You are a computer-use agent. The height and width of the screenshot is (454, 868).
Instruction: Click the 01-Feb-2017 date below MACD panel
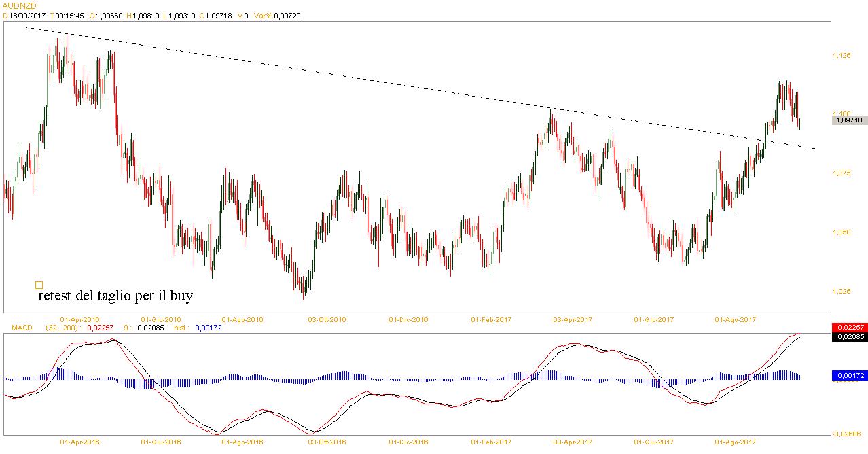click(492, 442)
